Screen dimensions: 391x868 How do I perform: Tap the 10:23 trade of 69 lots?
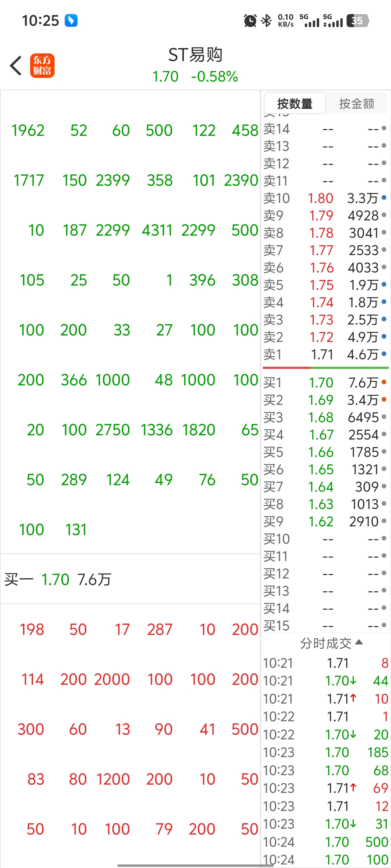(x=326, y=788)
